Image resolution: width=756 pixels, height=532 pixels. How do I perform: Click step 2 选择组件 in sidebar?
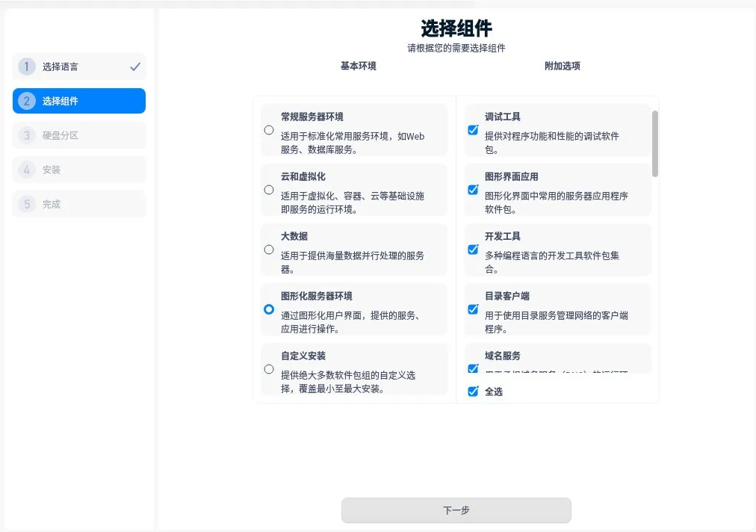point(79,101)
